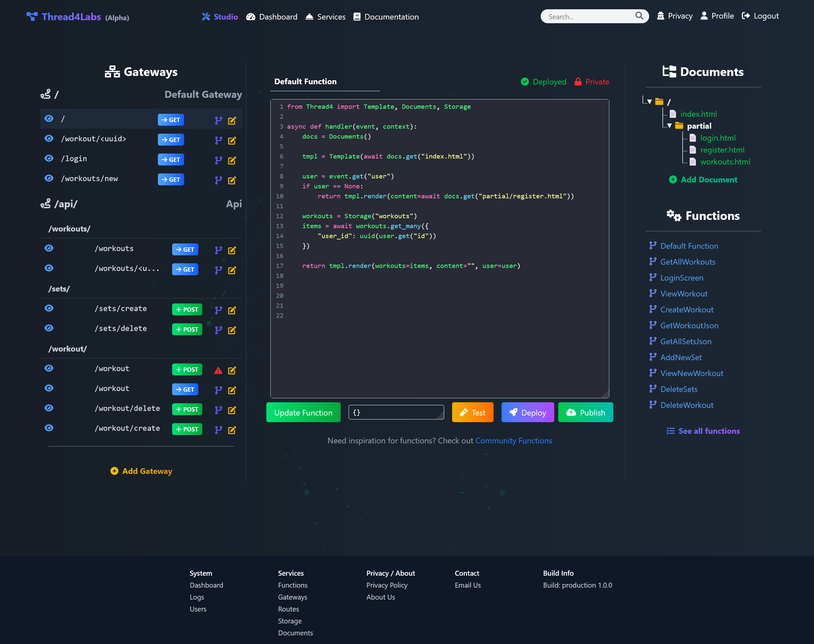Click the green Publish button
This screenshot has height=644, width=814.
click(585, 413)
